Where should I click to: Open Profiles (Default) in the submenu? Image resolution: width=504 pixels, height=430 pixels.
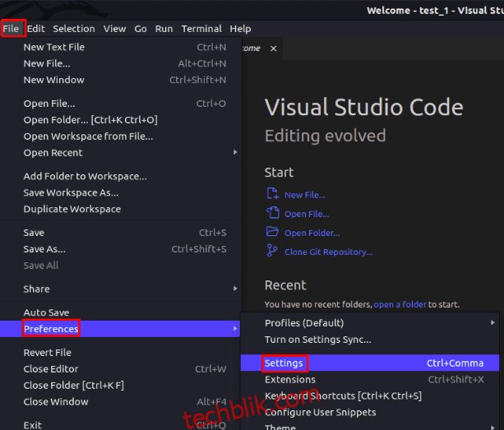tap(370, 323)
